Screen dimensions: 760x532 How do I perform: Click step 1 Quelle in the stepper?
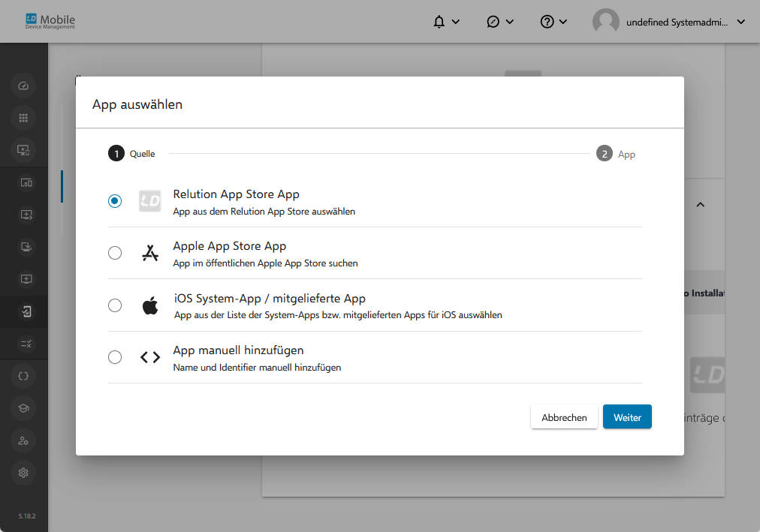point(131,154)
